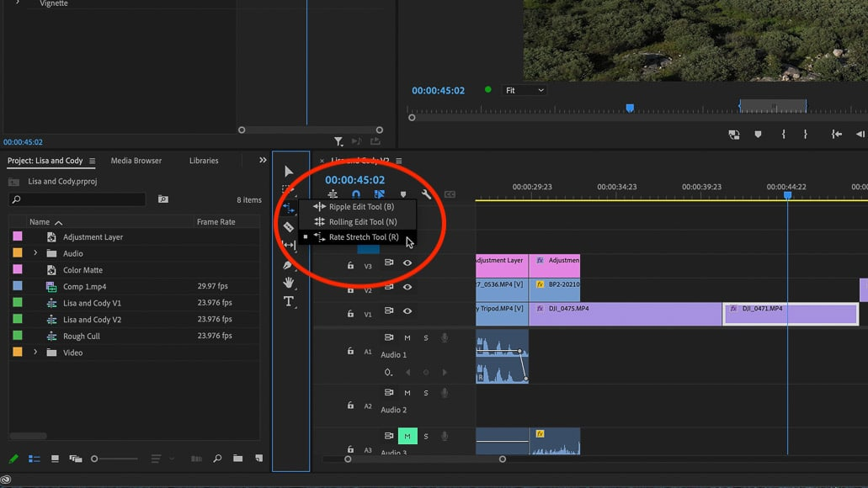Select the Type tool
This screenshot has height=488, width=868.
[289, 301]
